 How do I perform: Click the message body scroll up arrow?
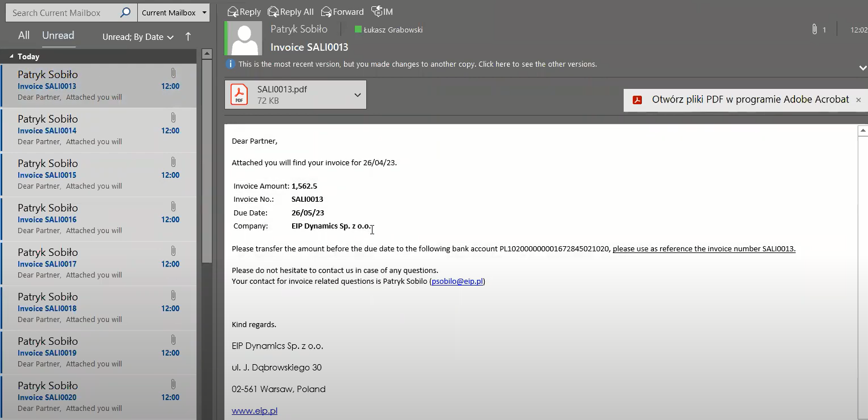tap(863, 131)
